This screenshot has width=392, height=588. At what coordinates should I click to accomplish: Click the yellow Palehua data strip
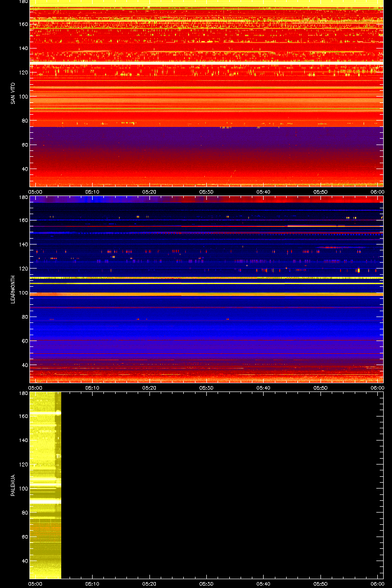(45, 485)
